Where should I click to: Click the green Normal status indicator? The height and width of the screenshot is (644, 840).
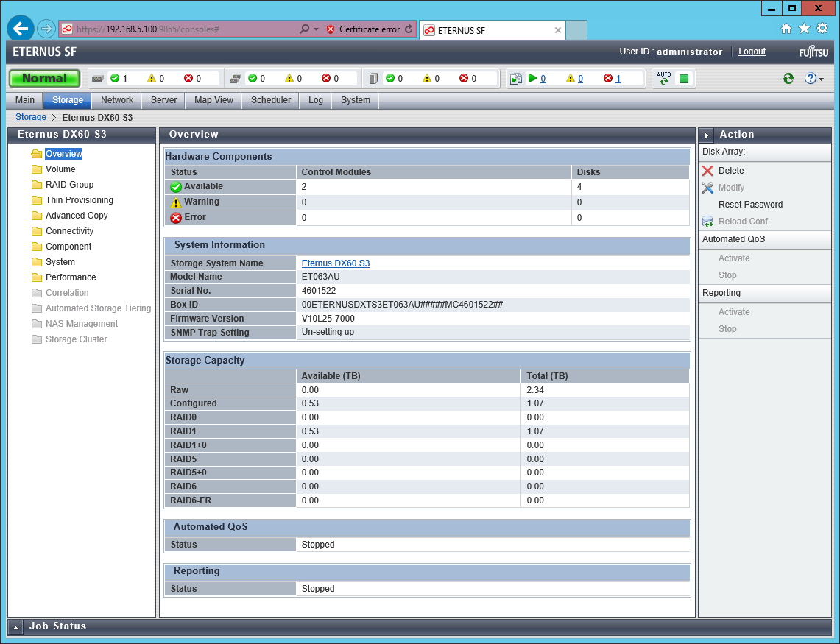44,79
